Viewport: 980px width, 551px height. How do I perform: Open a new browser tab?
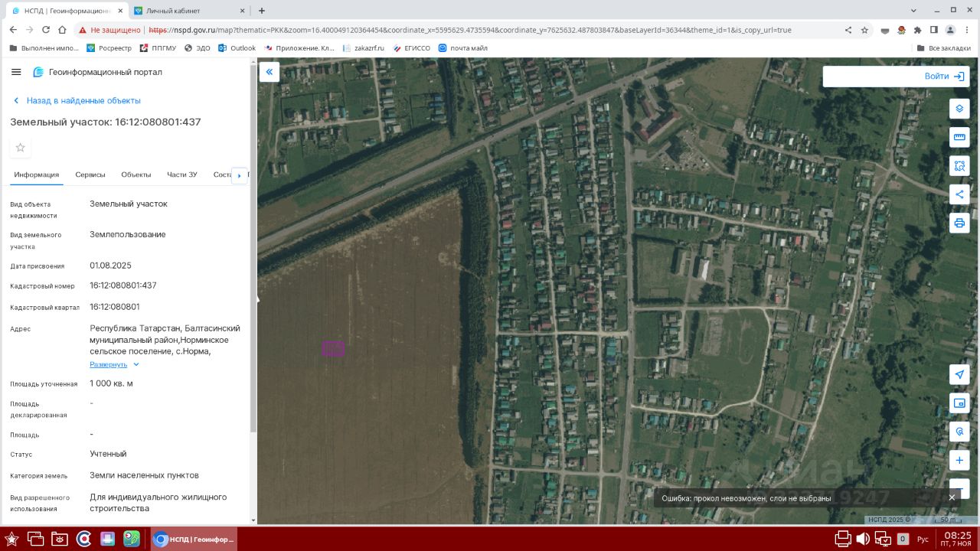point(262,11)
